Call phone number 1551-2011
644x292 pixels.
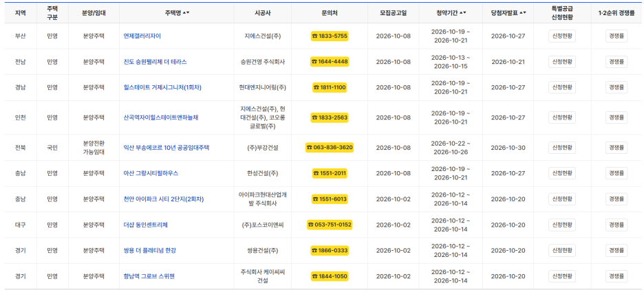pyautogui.click(x=330, y=173)
